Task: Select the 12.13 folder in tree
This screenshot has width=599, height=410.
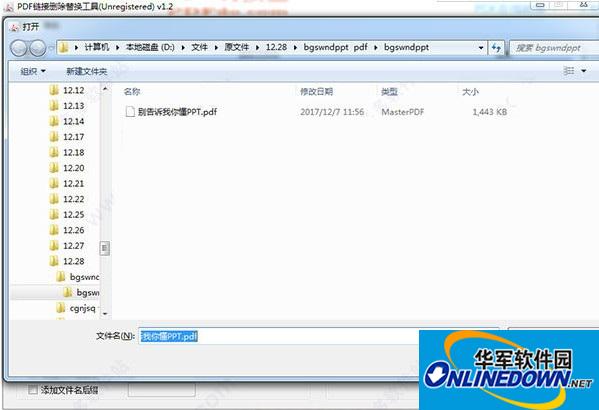Action: [73, 106]
